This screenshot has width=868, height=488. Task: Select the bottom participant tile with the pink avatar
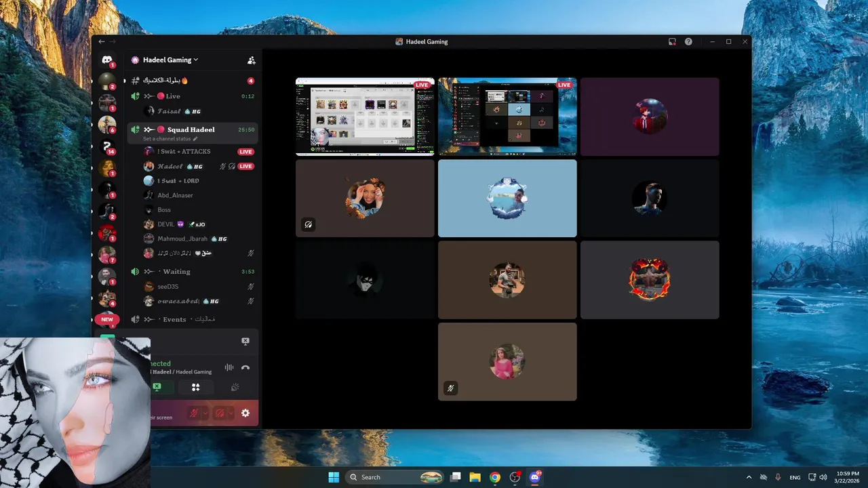click(x=507, y=361)
